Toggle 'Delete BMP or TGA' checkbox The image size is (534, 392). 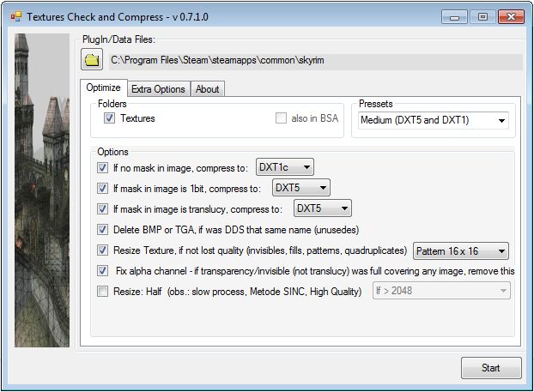[104, 230]
